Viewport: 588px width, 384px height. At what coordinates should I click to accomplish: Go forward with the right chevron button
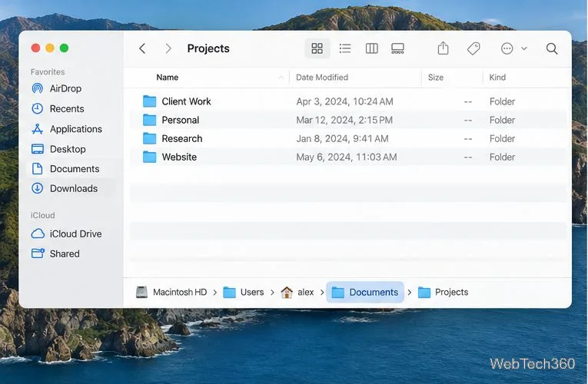tap(168, 48)
